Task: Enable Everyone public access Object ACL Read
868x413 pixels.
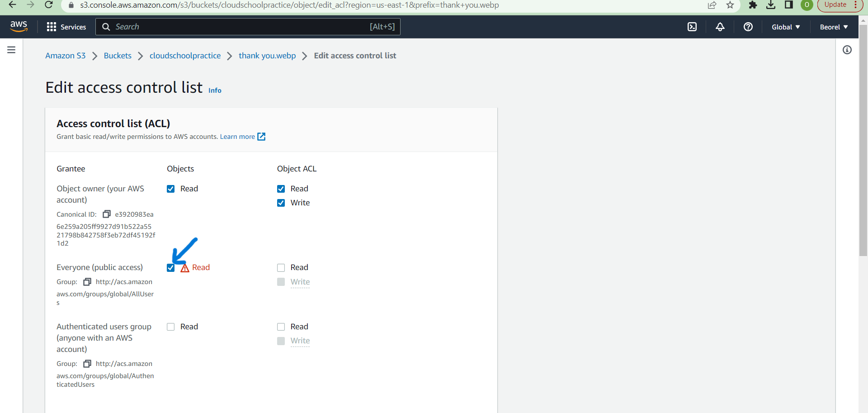Action: tap(281, 268)
